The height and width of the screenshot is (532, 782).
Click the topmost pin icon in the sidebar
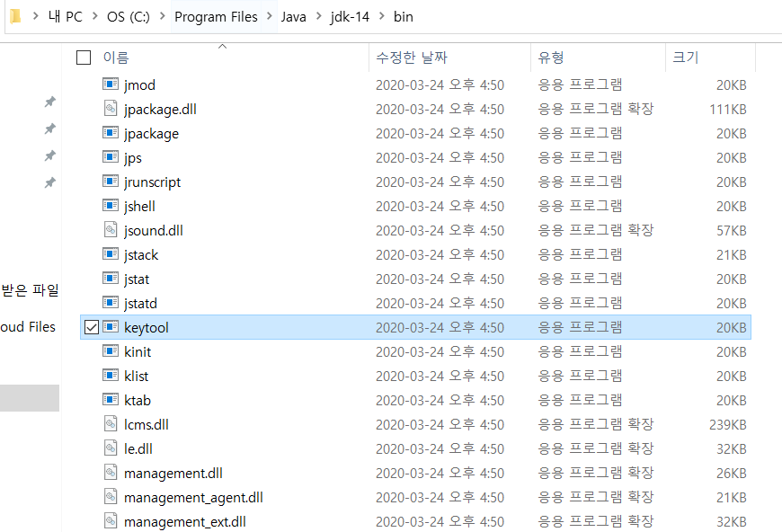click(49, 102)
